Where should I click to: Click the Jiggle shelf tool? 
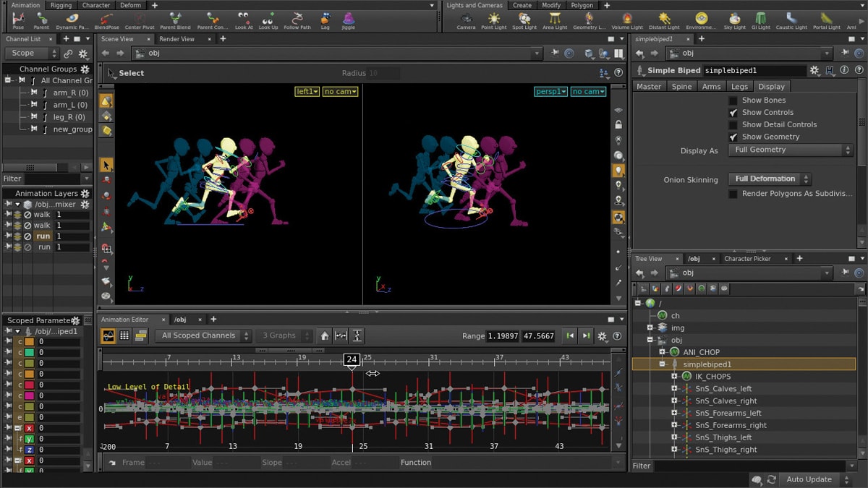pos(349,18)
